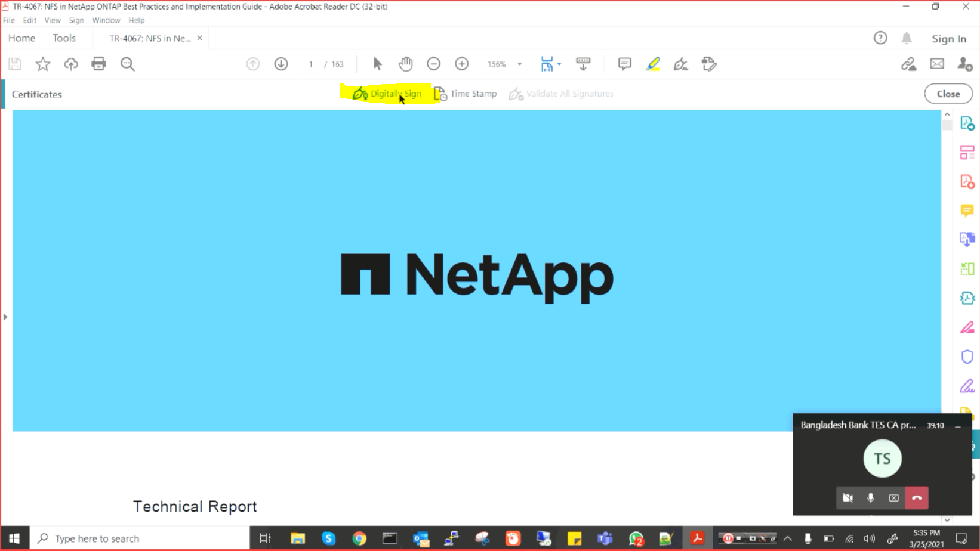This screenshot has width=980, height=551.
Task: Close the TR-4067 document tab
Action: tap(200, 38)
